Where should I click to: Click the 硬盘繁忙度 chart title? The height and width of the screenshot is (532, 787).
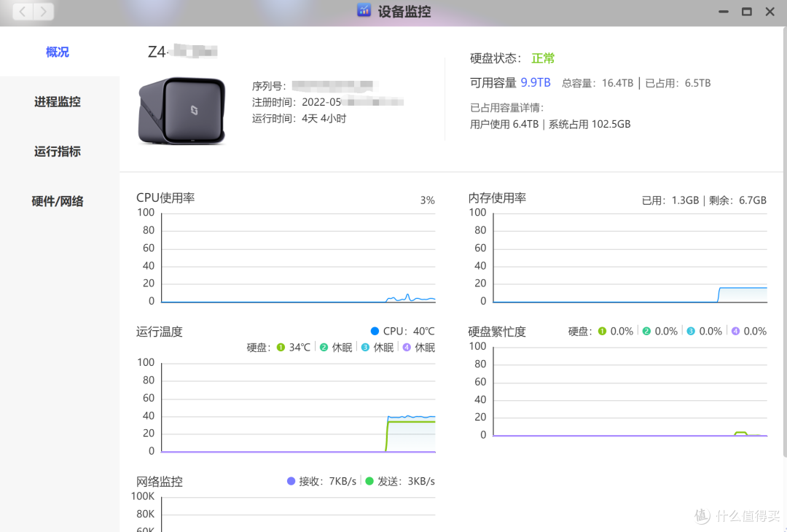tap(497, 332)
